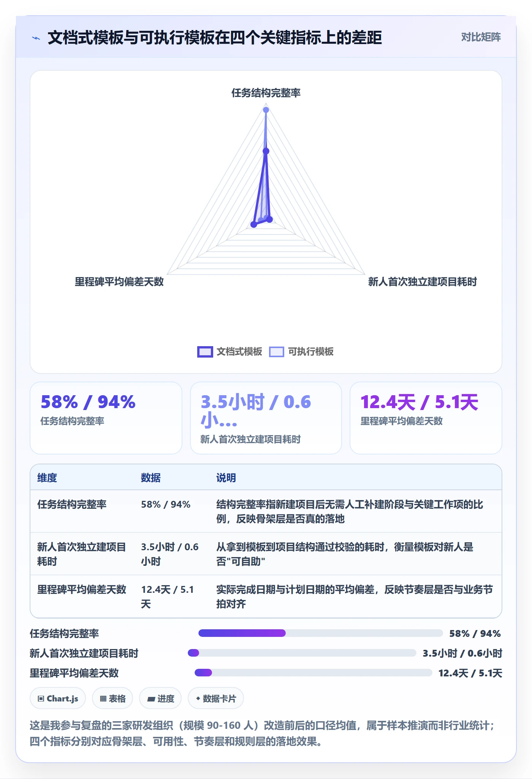
Task: Select the Chart.js tag chip
Action: [58, 698]
